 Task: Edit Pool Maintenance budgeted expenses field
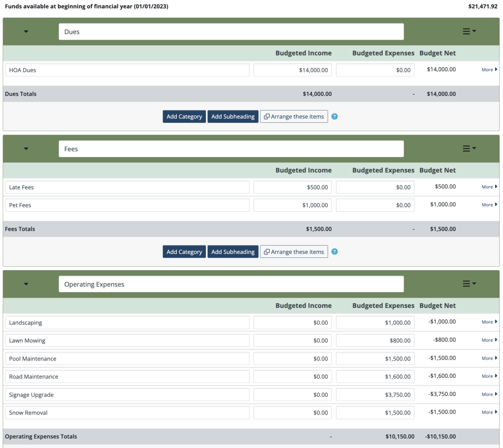tap(375, 359)
